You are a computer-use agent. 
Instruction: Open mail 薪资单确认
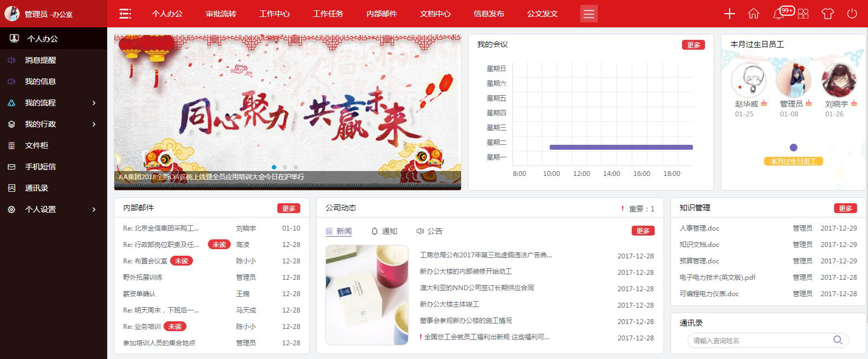(x=139, y=294)
